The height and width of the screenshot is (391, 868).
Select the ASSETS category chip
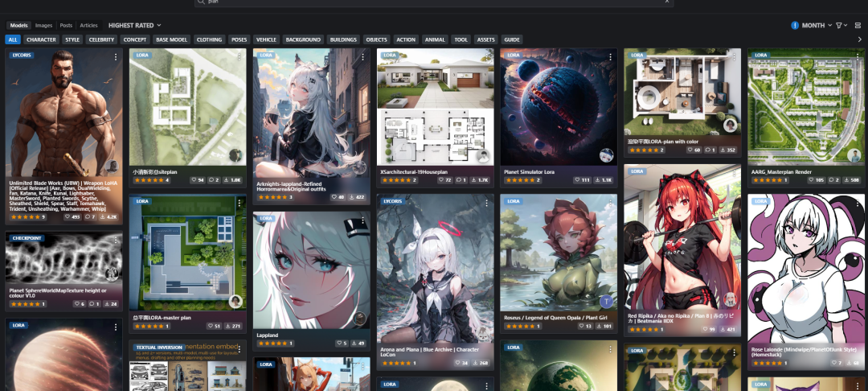click(486, 40)
